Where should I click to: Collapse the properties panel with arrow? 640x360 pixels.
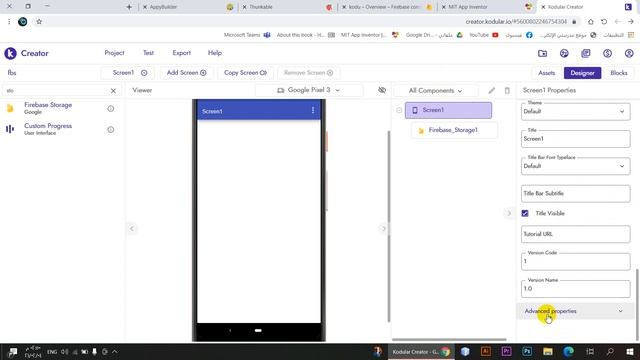click(x=509, y=213)
